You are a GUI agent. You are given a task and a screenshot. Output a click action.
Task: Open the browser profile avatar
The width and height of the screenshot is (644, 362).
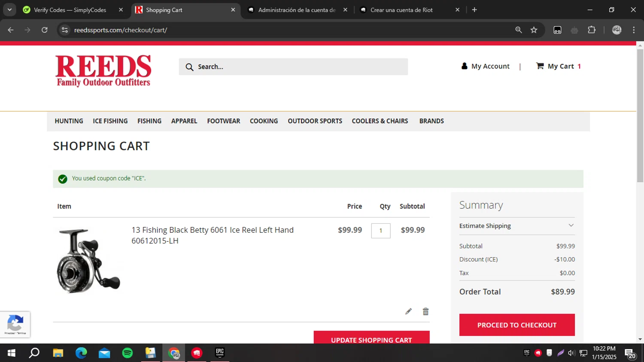(x=617, y=30)
